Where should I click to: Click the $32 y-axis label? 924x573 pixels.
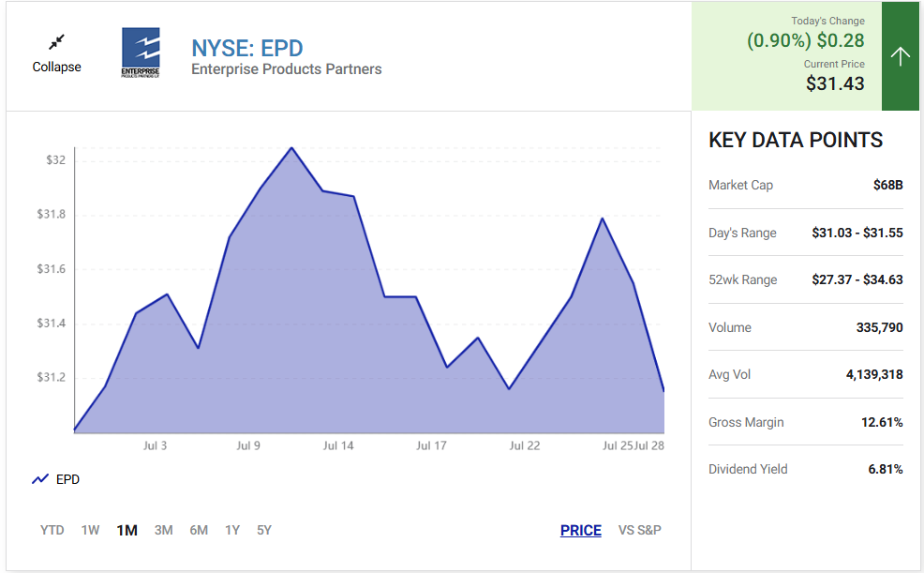click(x=56, y=160)
